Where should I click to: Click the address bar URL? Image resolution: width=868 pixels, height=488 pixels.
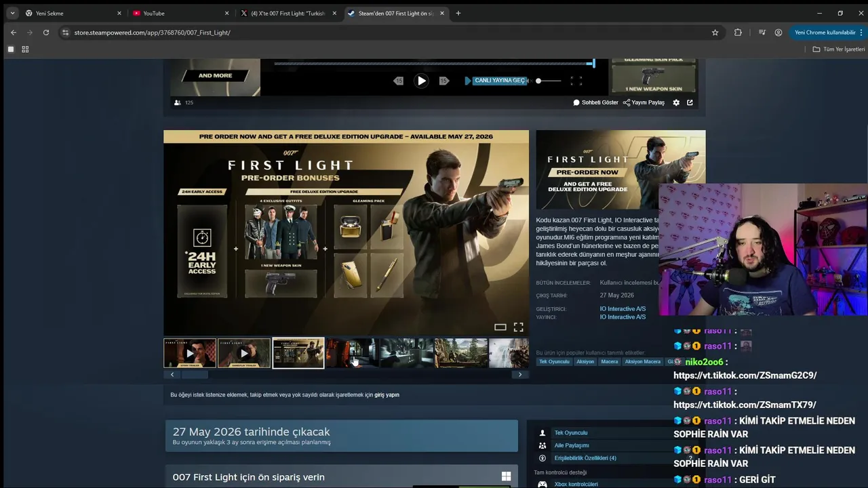tap(152, 33)
